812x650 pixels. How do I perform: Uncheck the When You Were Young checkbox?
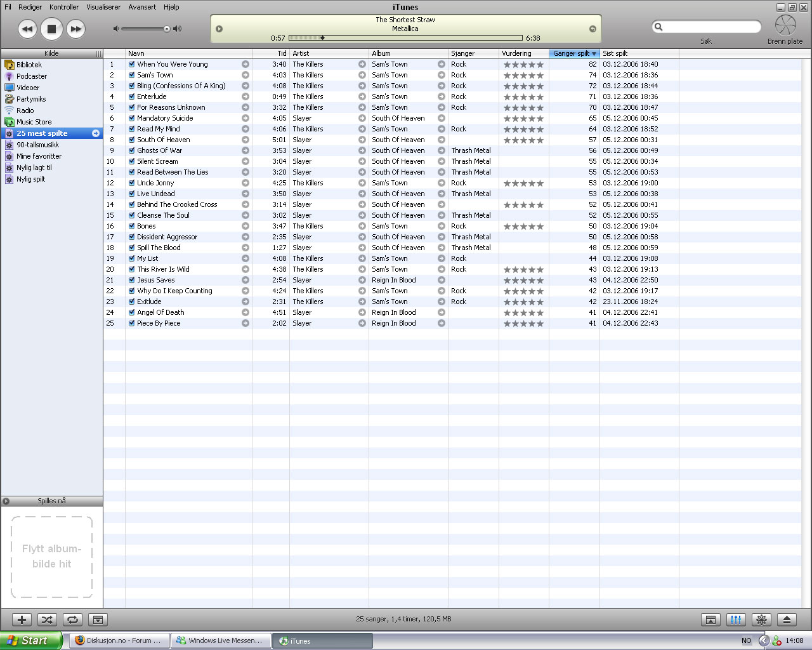[x=131, y=64]
